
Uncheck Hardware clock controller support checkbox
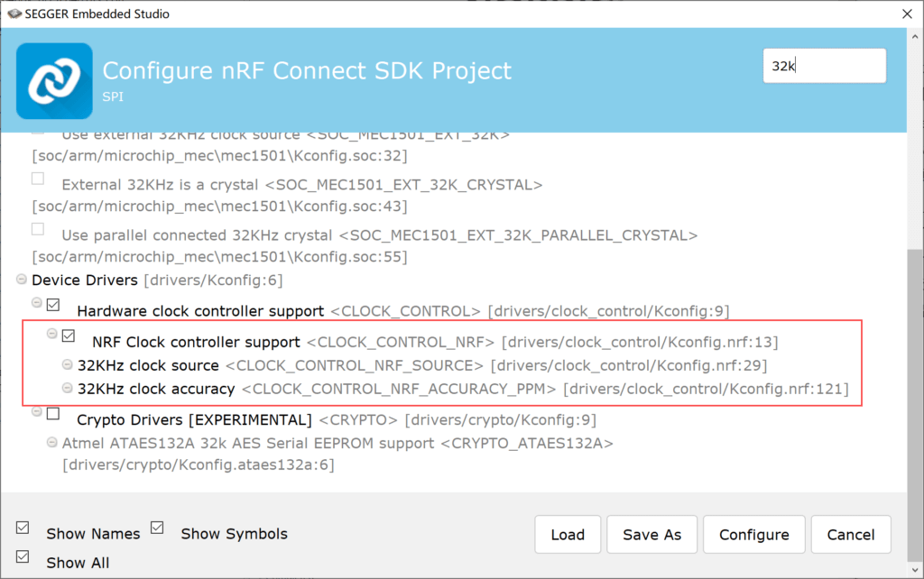pos(53,305)
